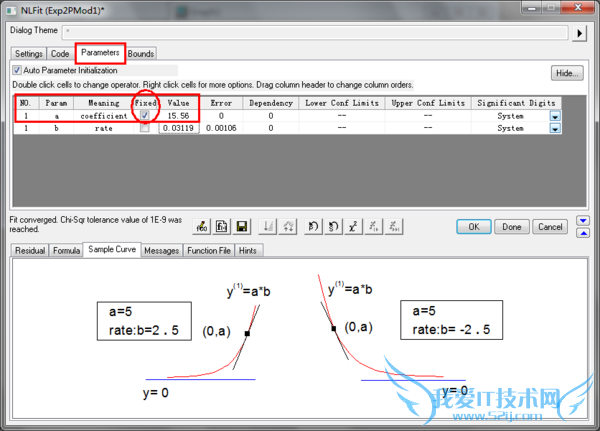The image size is (600, 431).
Task: Click the Done button
Action: (512, 227)
